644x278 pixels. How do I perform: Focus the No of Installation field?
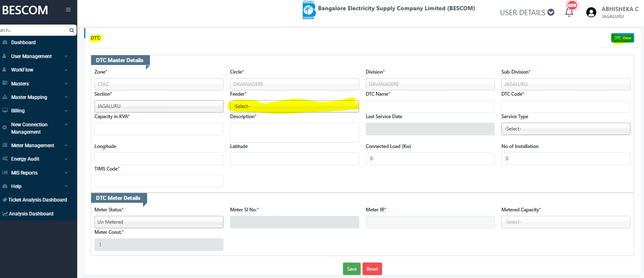(566, 159)
